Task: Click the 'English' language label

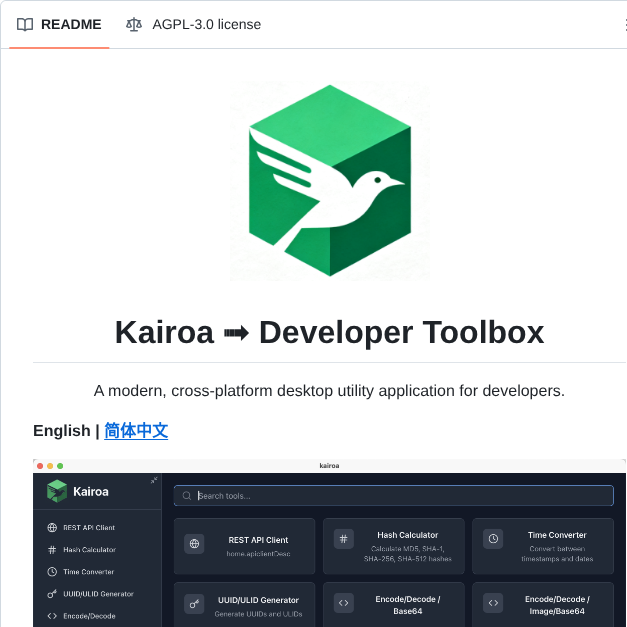Action: 62,431
